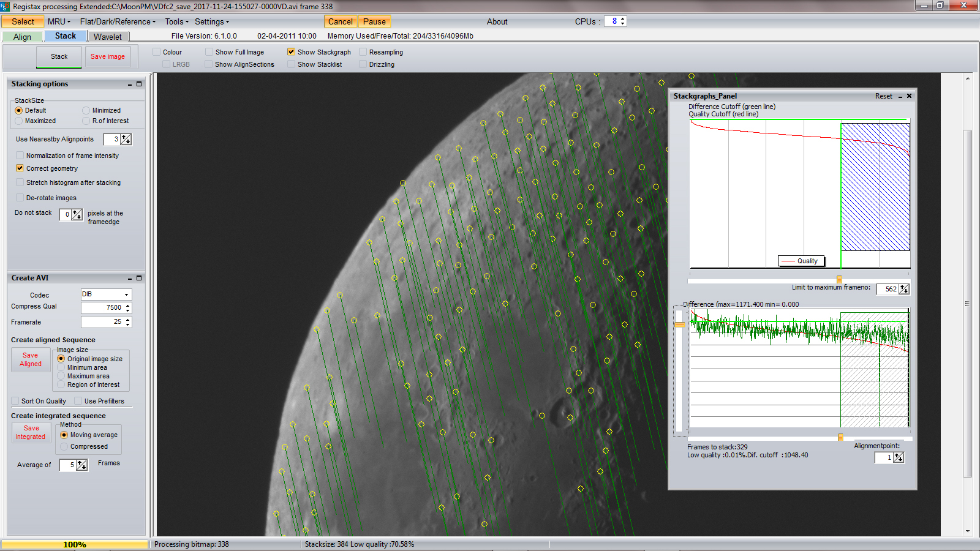
Task: Minimize the Create AVI panel
Action: click(x=130, y=279)
